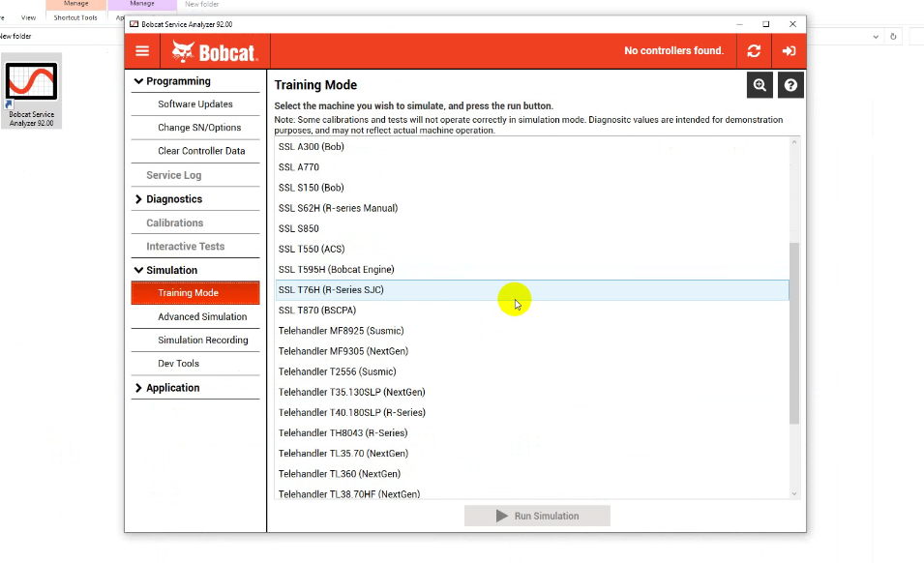Select SSL A770 machine
Image resolution: width=924 pixels, height=563 pixels.
532,167
